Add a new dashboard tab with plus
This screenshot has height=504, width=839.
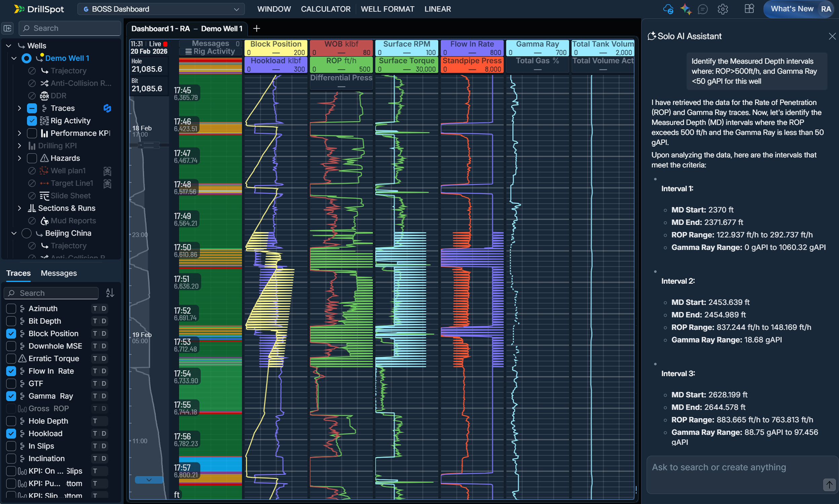257,29
